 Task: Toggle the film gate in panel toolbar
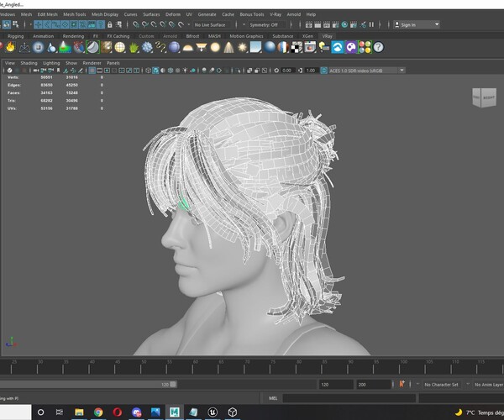coord(100,71)
